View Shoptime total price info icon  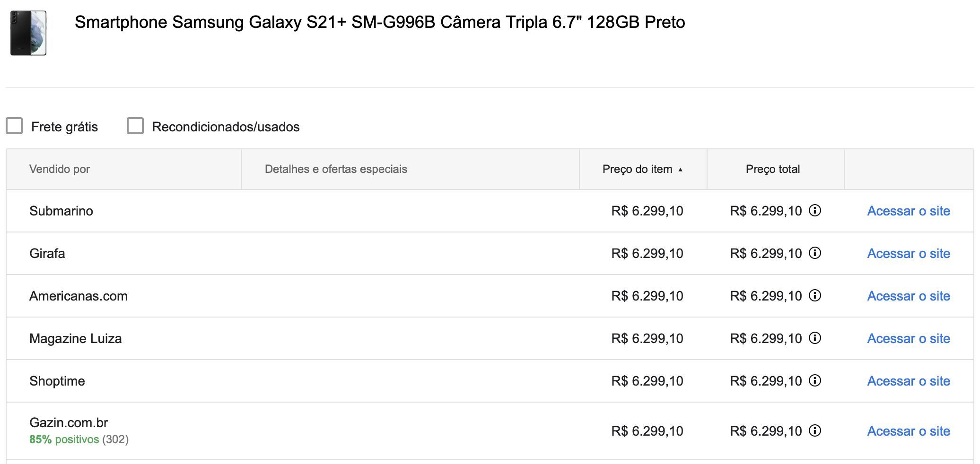coord(814,380)
